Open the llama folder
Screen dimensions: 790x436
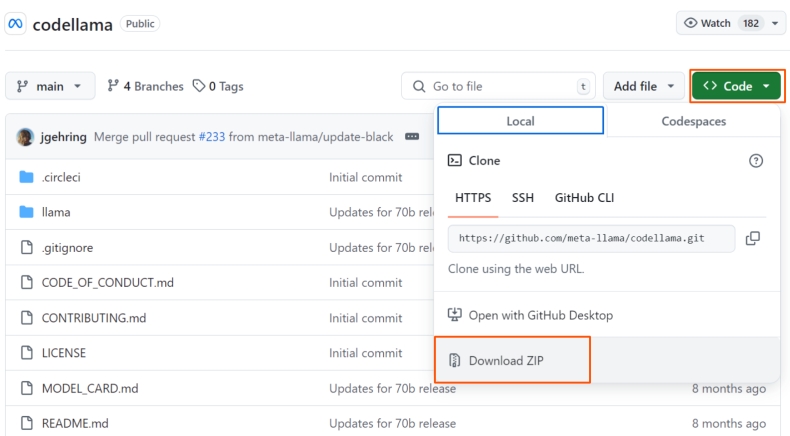coord(56,212)
